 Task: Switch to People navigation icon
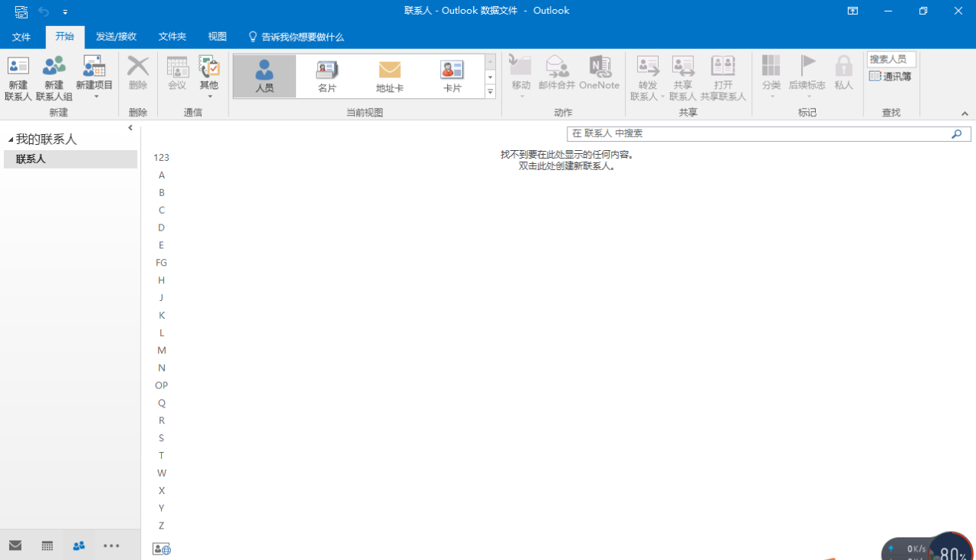pyautogui.click(x=79, y=546)
